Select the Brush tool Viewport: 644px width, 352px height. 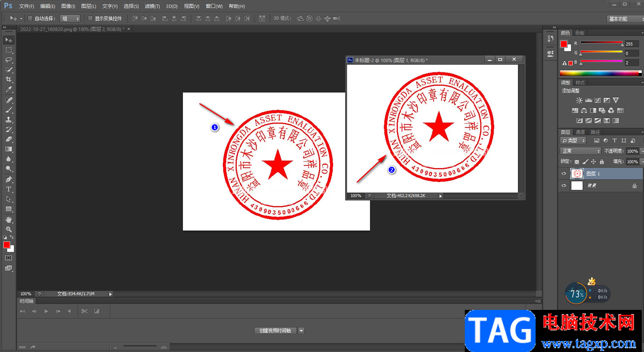point(9,110)
